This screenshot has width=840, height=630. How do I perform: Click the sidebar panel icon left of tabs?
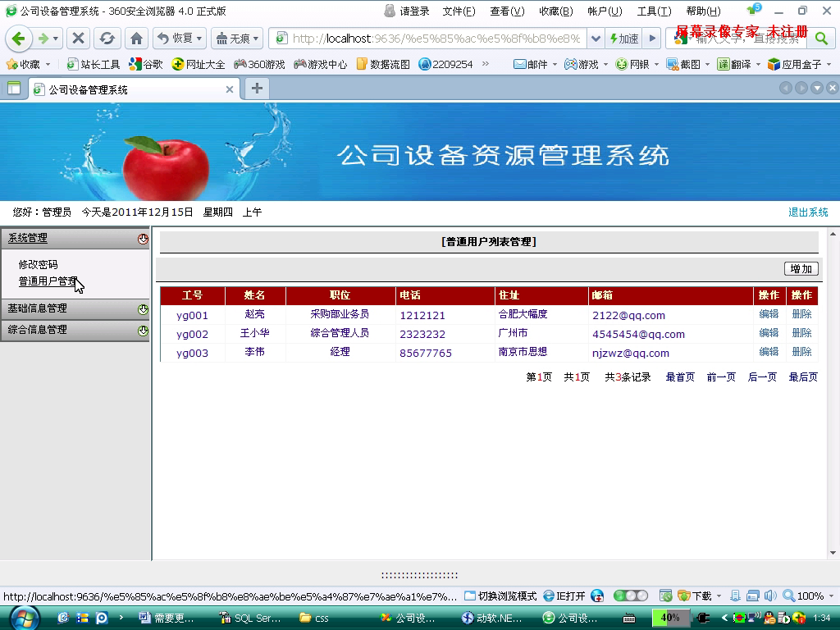click(x=14, y=89)
